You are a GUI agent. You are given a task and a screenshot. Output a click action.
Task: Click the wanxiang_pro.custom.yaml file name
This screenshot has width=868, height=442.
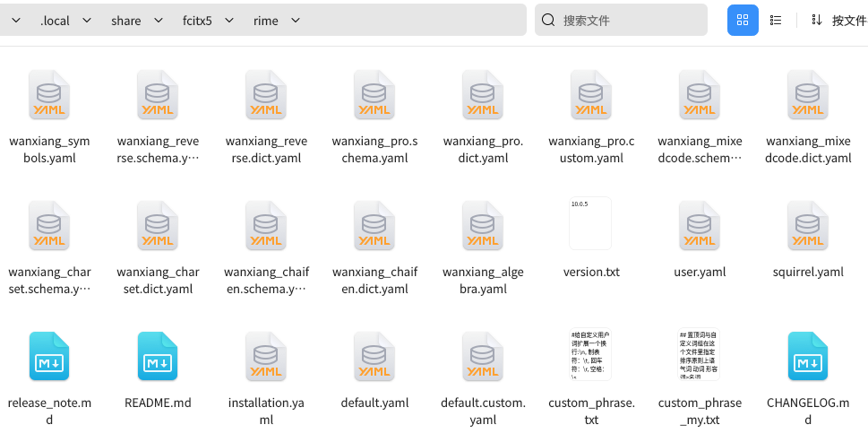(591, 150)
